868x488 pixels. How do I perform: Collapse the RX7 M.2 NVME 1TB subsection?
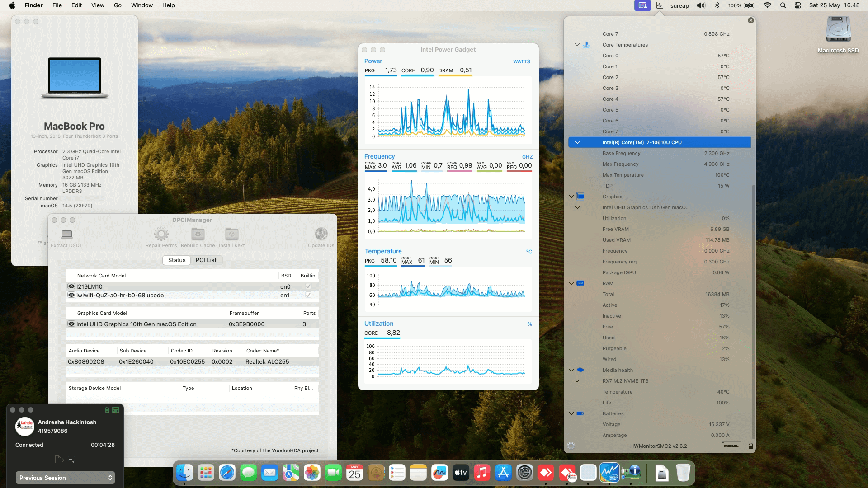[x=577, y=381]
